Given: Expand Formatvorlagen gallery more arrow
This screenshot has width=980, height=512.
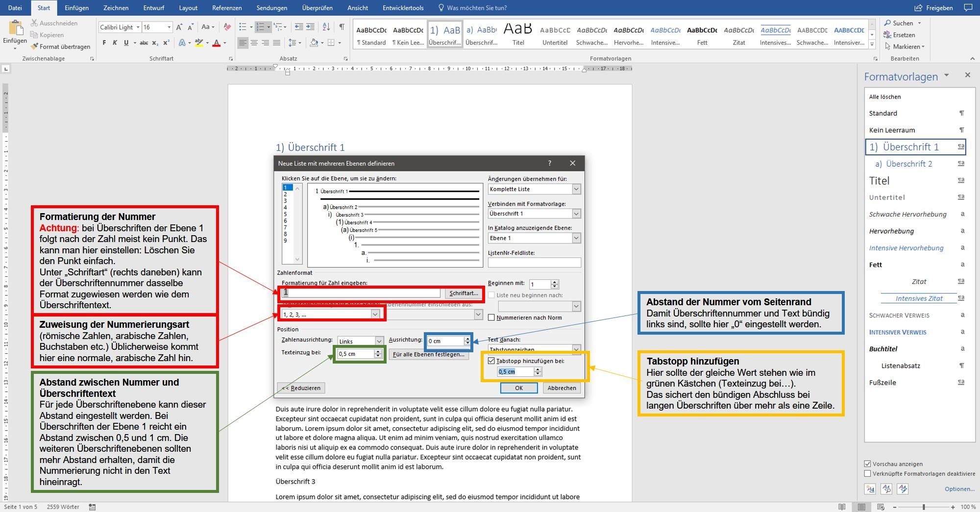Looking at the screenshot, I should (872, 44).
